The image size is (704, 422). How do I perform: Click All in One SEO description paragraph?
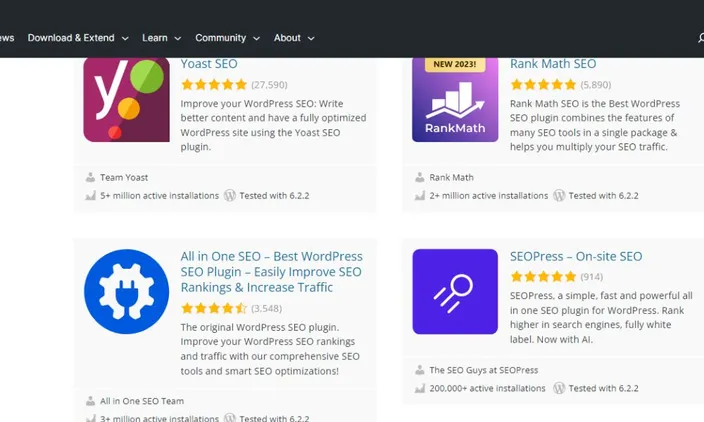pyautogui.click(x=270, y=349)
